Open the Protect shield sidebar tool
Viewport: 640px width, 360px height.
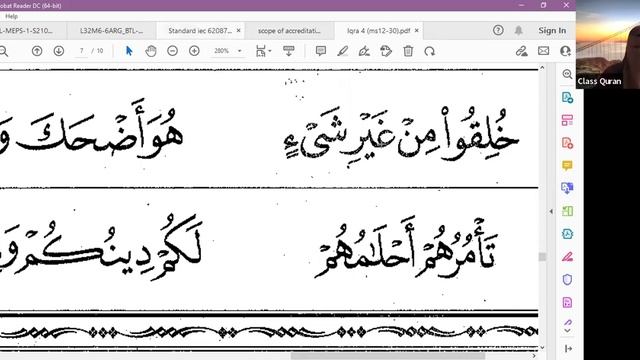coord(567,280)
